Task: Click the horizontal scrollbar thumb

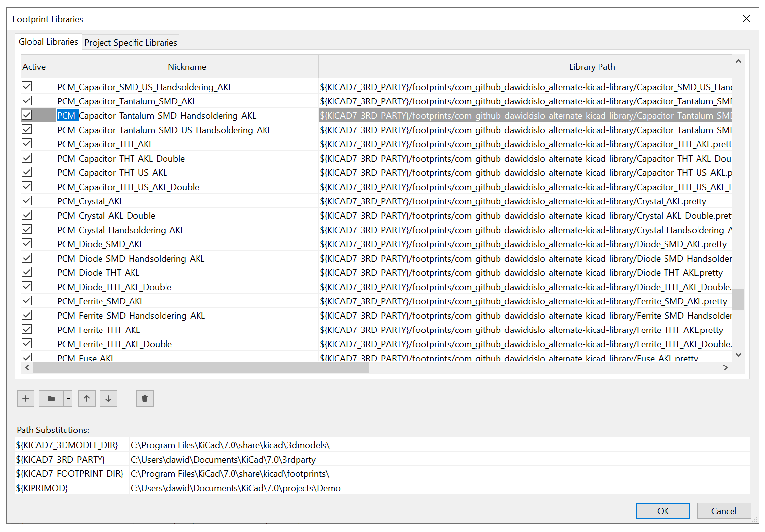Action: (201, 367)
